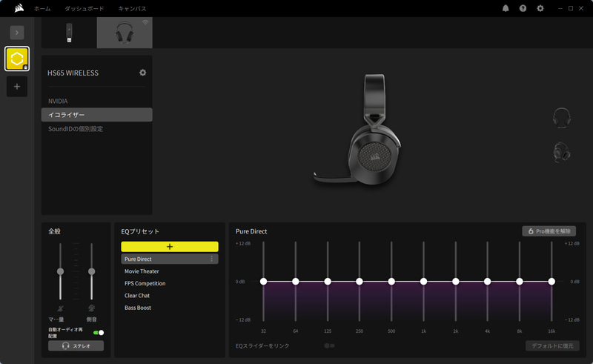Viewport: 593px width, 364px height.
Task: Click the 32 Hz EQ slider handle
Action: (x=264, y=281)
